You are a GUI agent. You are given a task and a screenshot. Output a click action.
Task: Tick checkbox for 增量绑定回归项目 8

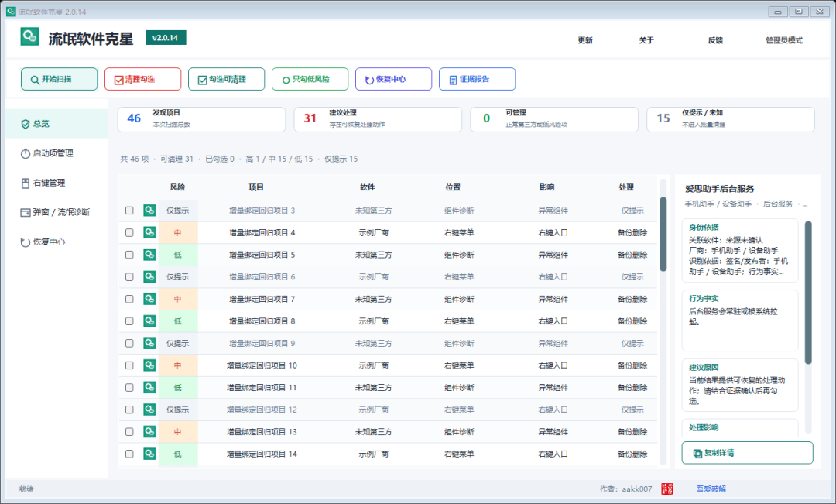(x=129, y=321)
